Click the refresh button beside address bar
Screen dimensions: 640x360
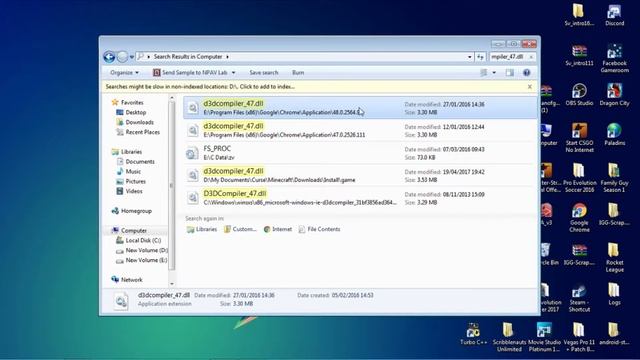point(480,57)
